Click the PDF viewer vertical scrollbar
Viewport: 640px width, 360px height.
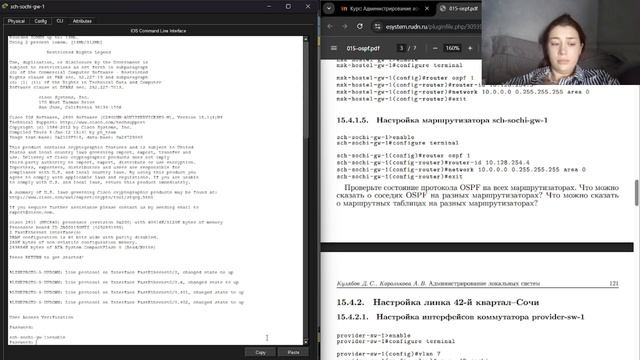coord(636,193)
